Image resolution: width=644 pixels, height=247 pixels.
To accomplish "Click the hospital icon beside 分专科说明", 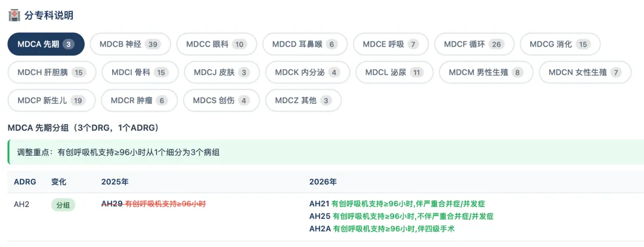I will pos(14,15).
